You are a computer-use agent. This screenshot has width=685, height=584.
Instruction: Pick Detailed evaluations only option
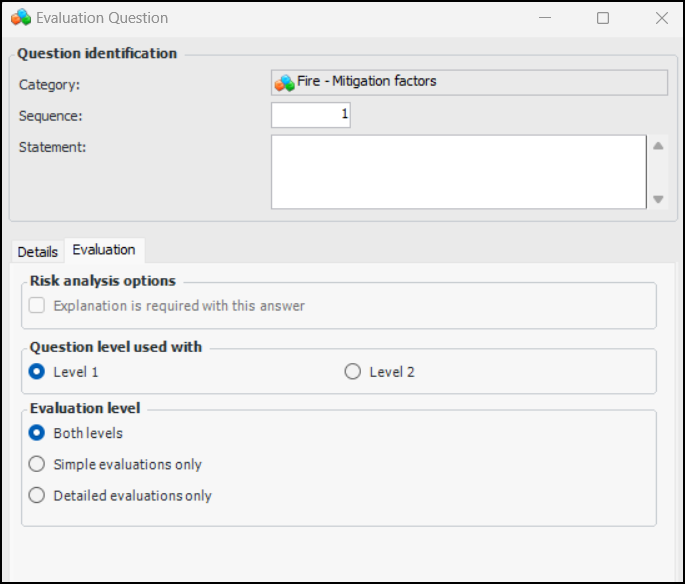click(37, 495)
